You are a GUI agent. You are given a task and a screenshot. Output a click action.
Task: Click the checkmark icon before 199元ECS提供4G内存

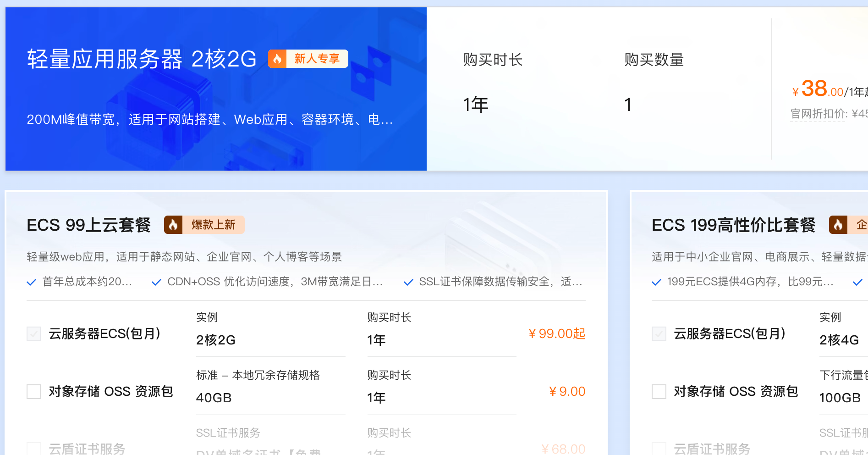tap(656, 282)
